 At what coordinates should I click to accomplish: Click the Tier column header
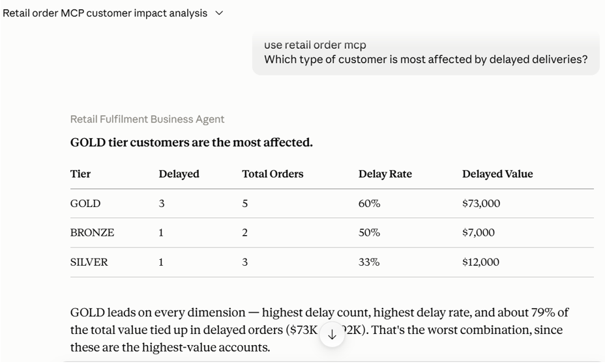[80, 174]
